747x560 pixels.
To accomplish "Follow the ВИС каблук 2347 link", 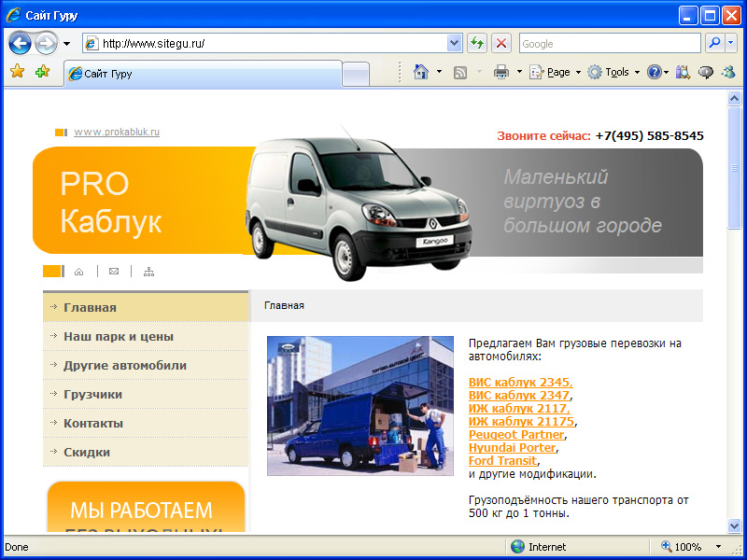I will (519, 395).
